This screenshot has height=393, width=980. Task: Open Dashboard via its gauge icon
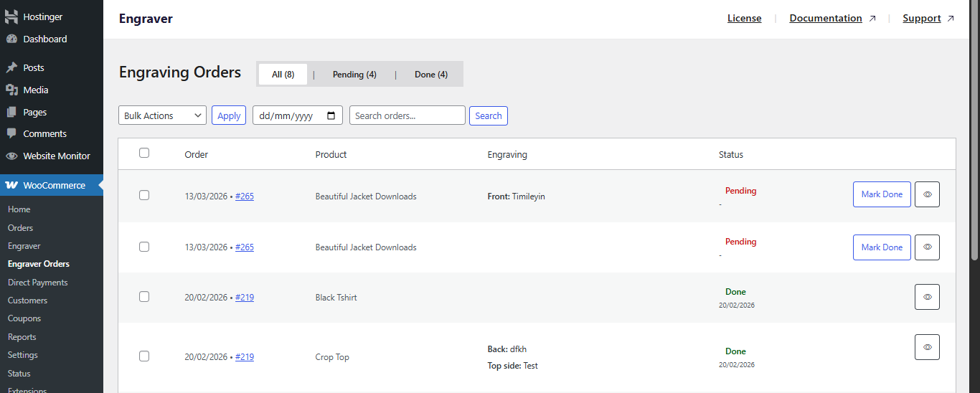pos(11,39)
